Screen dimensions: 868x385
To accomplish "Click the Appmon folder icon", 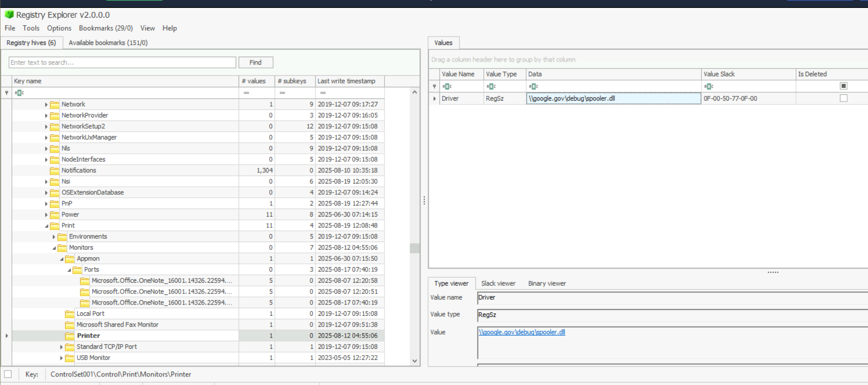I will pos(70,259).
